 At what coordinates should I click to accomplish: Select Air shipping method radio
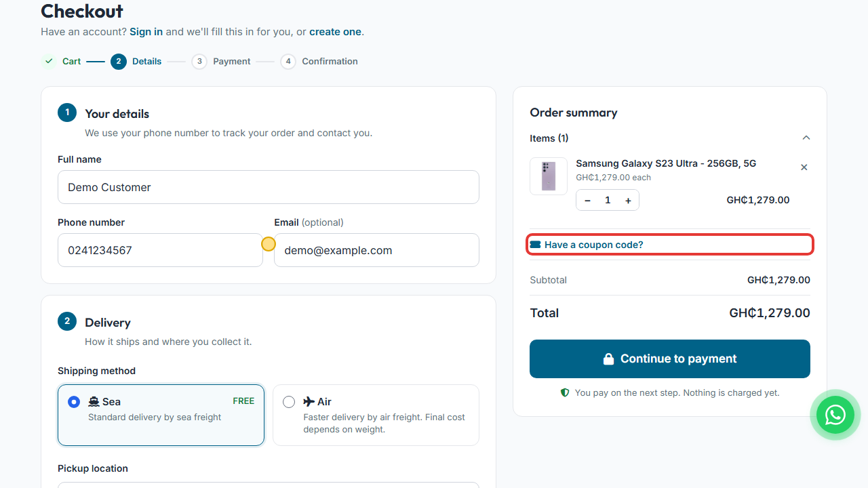tap(289, 402)
